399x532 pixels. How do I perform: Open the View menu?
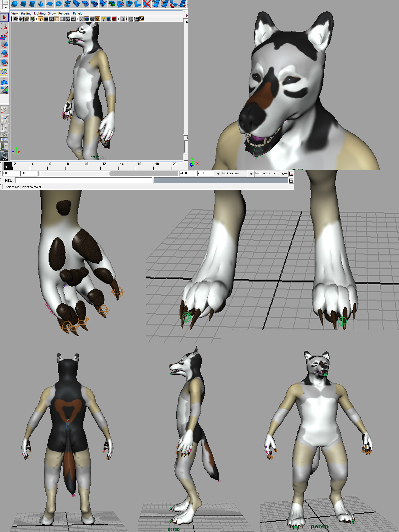pyautogui.click(x=14, y=13)
